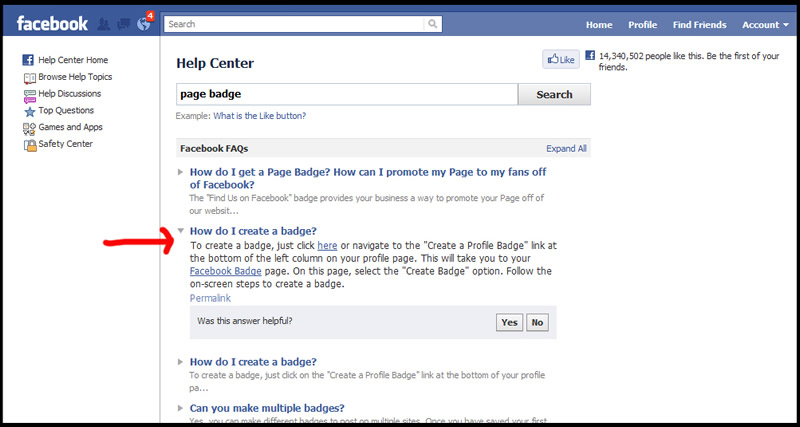
Task: Expand arrow beside 'How do I get a Page Badge?'
Action: click(180, 172)
